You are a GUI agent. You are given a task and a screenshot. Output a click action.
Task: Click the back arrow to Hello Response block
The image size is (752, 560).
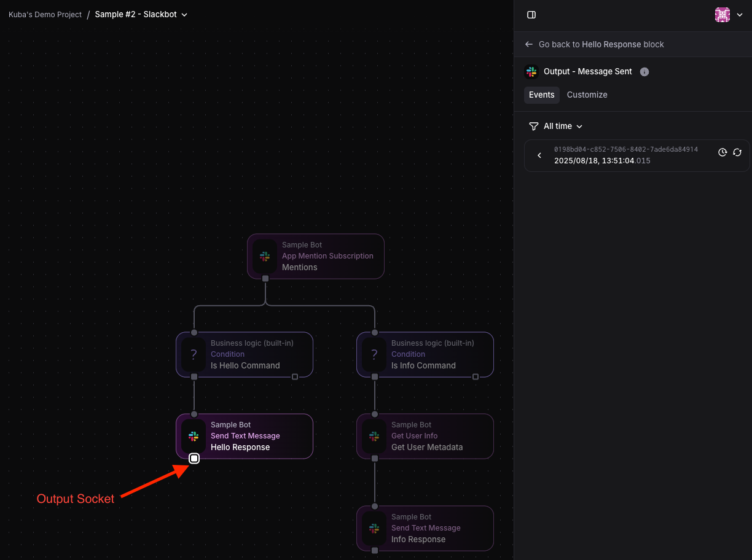click(x=529, y=44)
